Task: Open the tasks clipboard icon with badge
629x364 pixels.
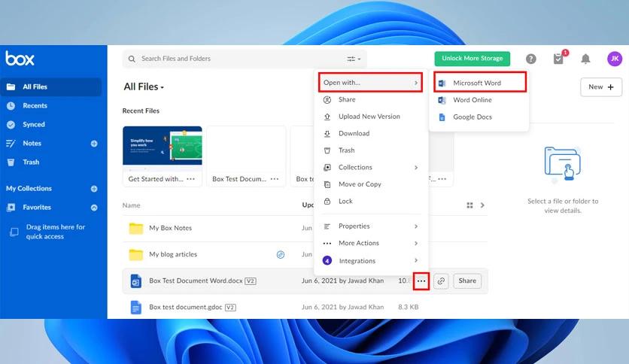Action: 559,59
